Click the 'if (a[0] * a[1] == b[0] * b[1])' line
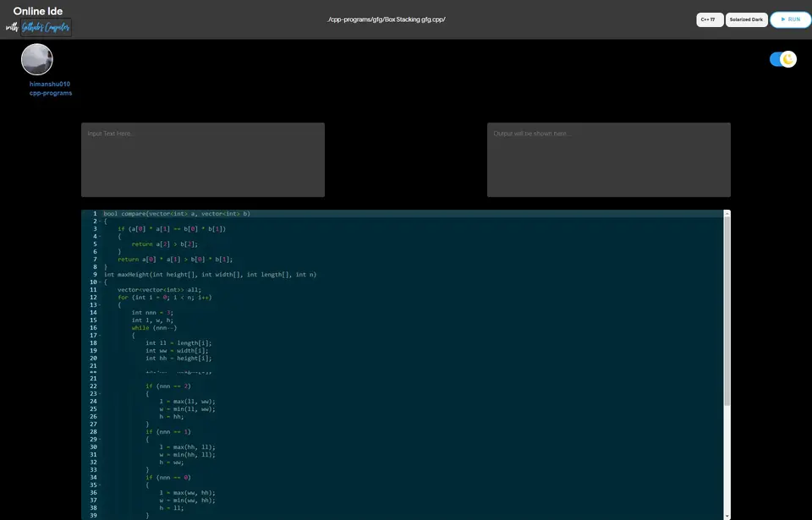 pos(172,229)
